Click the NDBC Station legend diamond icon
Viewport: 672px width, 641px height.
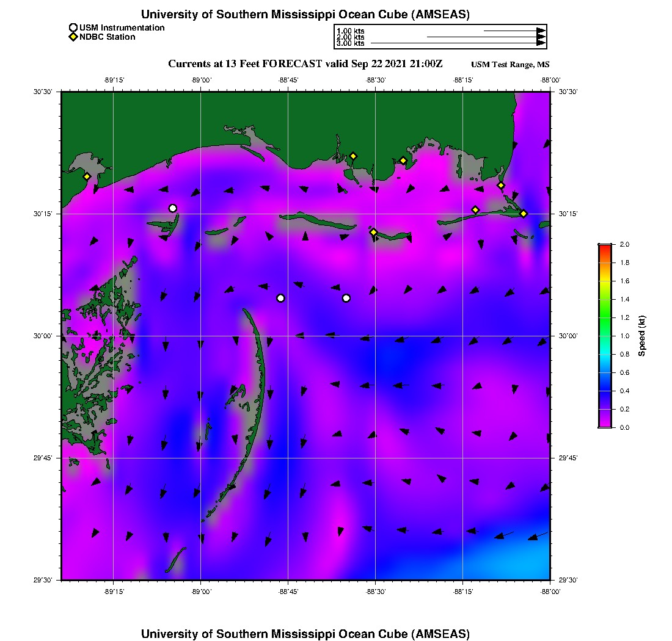click(73, 37)
